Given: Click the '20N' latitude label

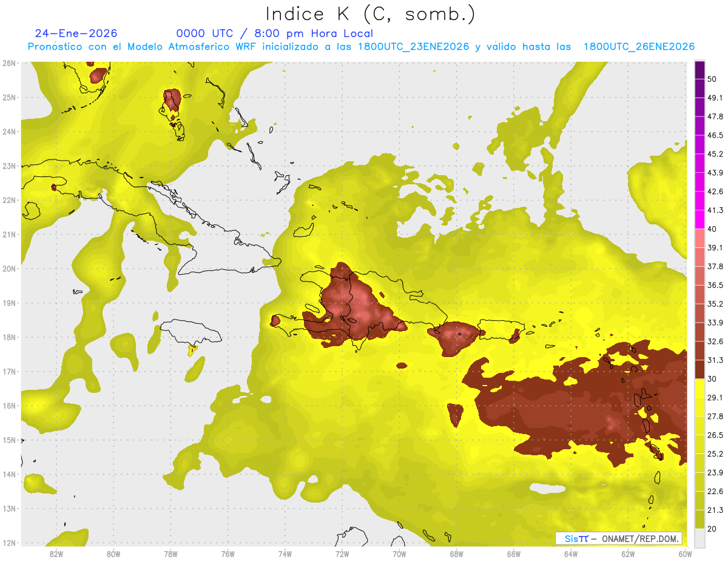Looking at the screenshot, I should [8, 269].
